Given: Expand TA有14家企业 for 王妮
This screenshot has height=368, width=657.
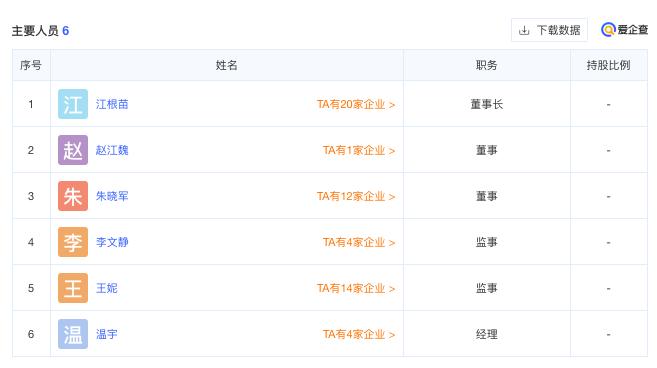Looking at the screenshot, I should pyautogui.click(x=356, y=288).
